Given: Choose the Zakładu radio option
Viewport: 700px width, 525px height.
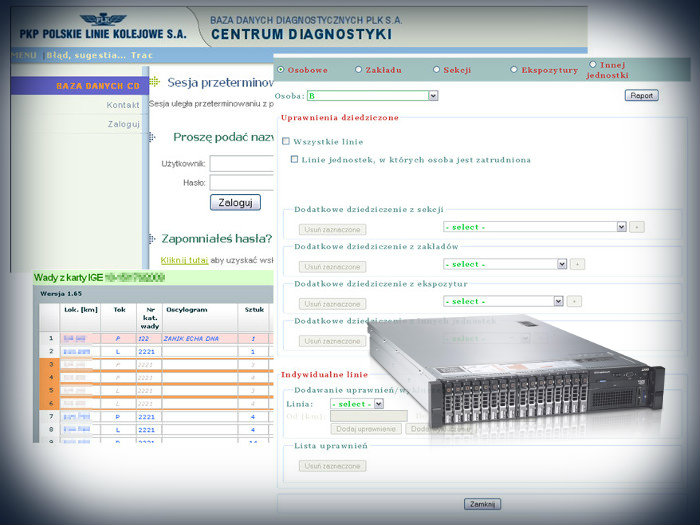Looking at the screenshot, I should [x=358, y=69].
